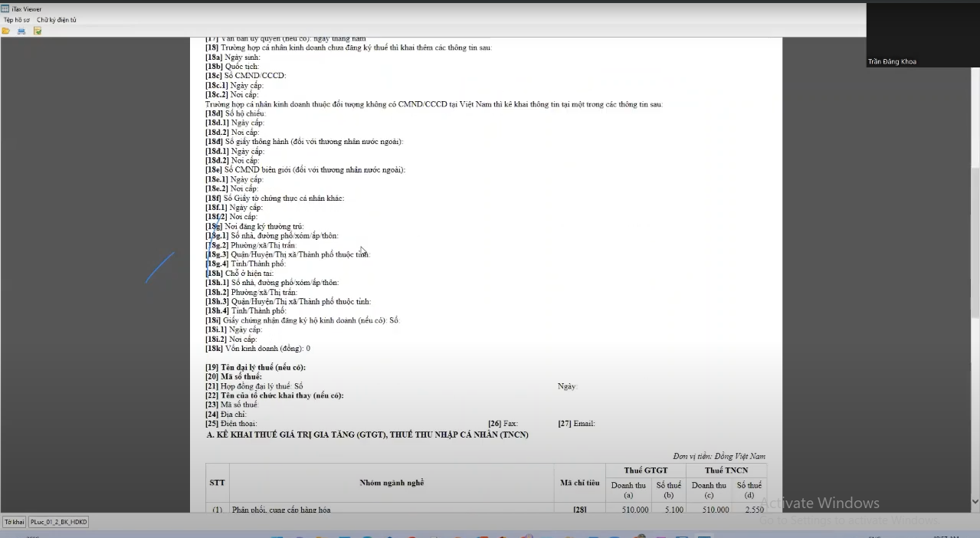
Task: Select the Trần Đăng Khoa video thumbnail
Action: (x=923, y=35)
